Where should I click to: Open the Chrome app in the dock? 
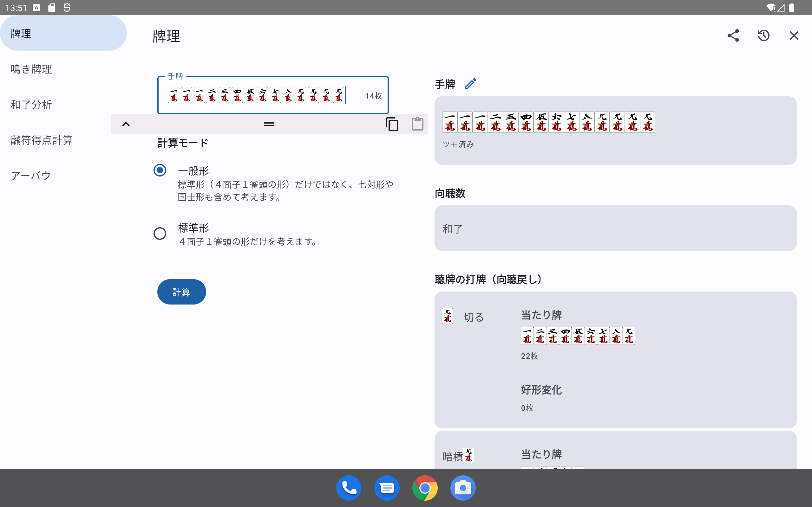click(425, 488)
